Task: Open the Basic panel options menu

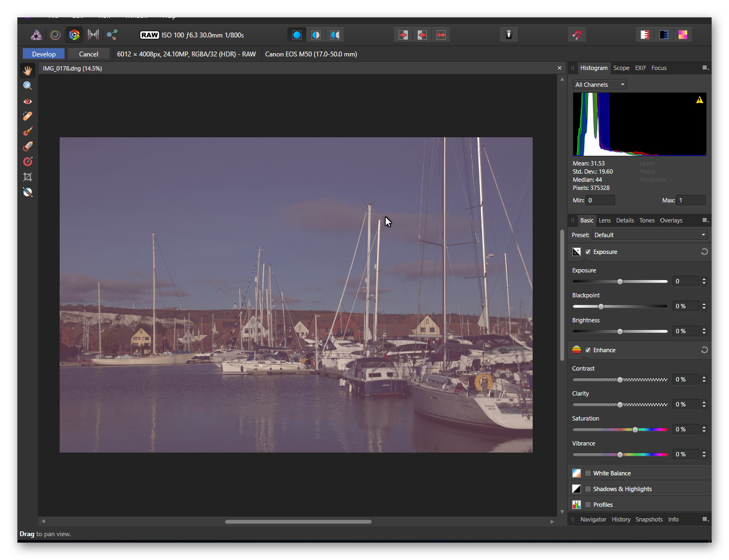Action: tap(705, 220)
